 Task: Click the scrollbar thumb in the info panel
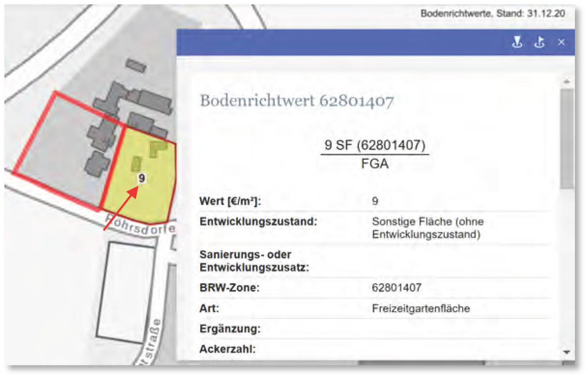567,138
